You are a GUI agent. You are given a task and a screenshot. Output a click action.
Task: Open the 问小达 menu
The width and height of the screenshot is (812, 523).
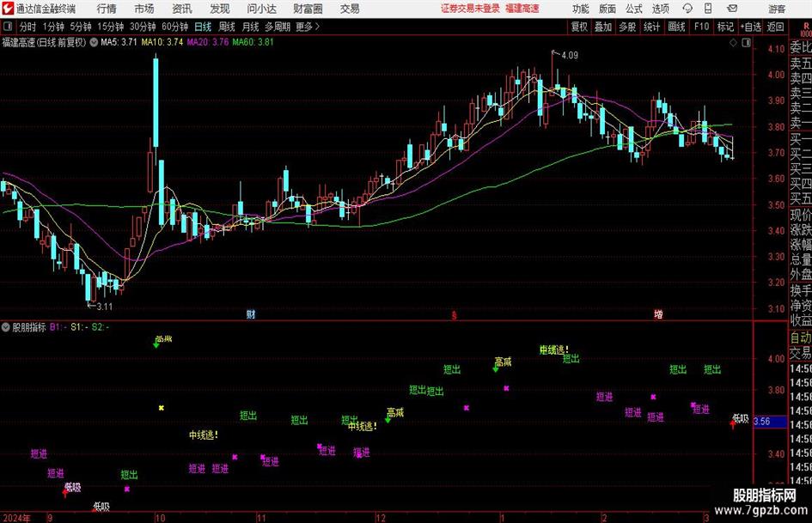[x=261, y=9]
